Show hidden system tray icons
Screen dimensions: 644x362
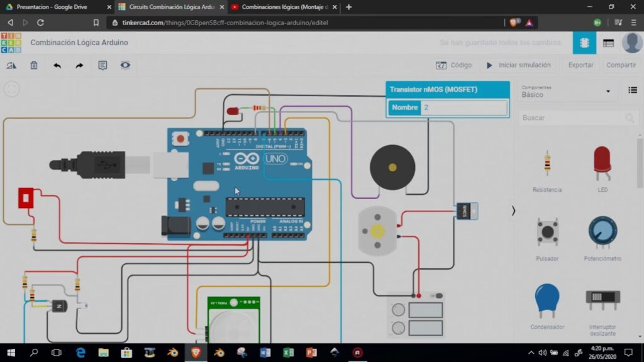(x=531, y=353)
